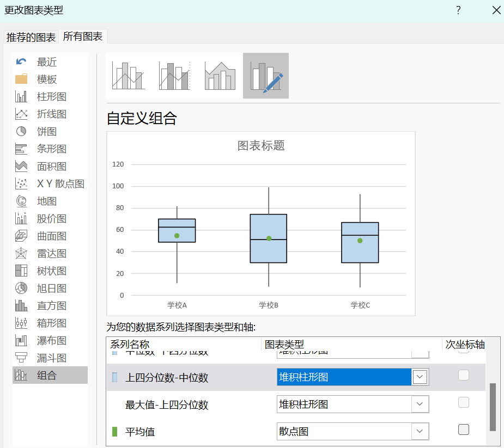Choose the Line chart (折线图) type
This screenshot has height=448, width=504.
pos(50,114)
